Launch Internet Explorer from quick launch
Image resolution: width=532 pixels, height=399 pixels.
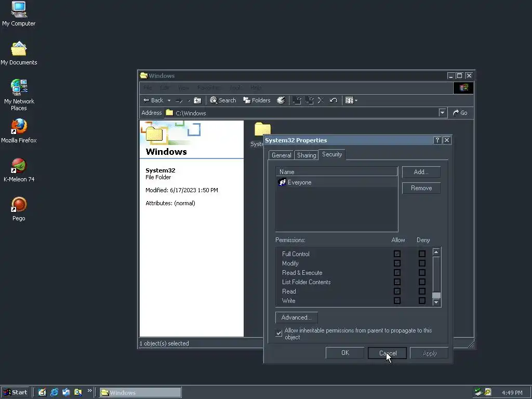click(54, 392)
